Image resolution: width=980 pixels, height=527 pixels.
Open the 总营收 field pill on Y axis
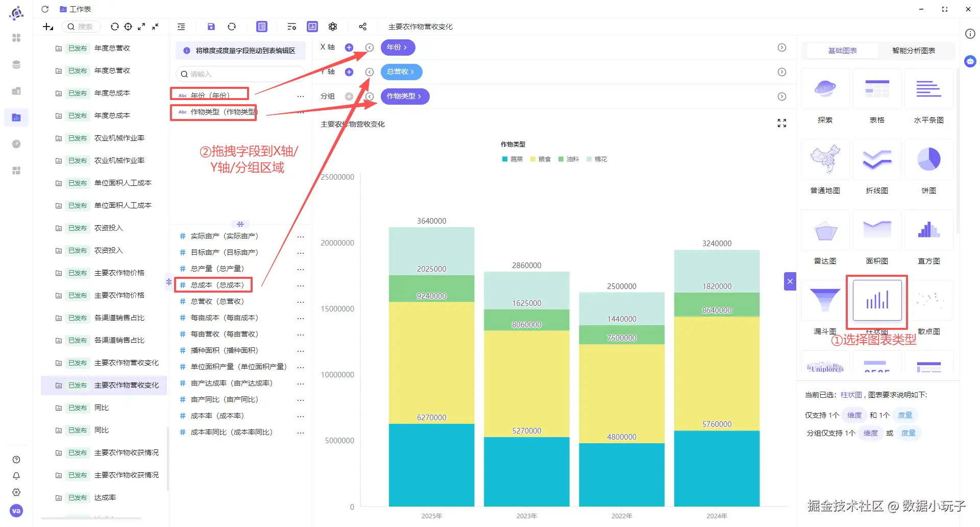(401, 72)
